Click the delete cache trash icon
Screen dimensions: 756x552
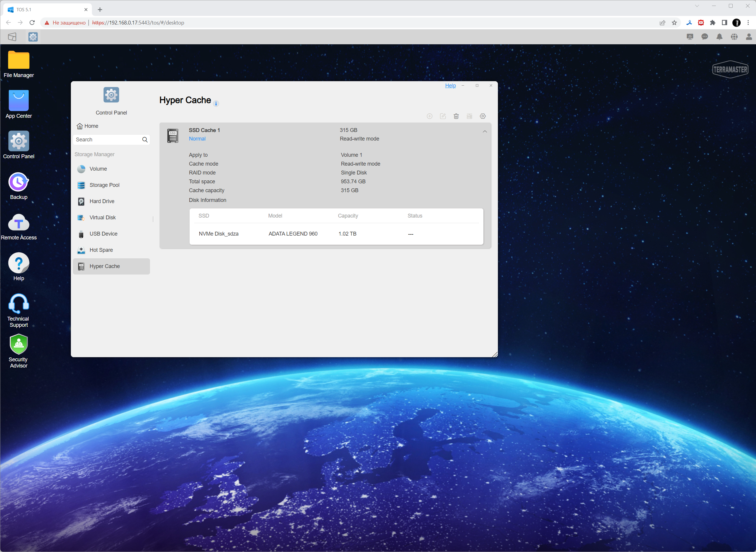pos(456,116)
